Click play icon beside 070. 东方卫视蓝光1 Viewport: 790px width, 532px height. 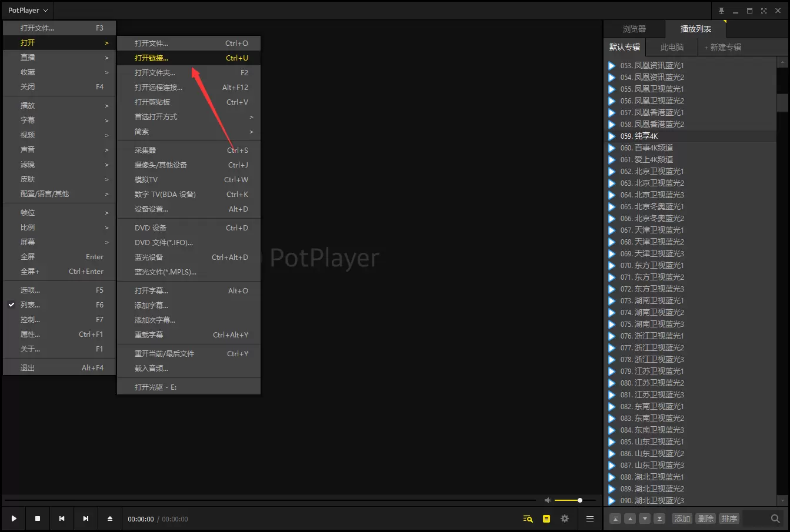tap(612, 266)
